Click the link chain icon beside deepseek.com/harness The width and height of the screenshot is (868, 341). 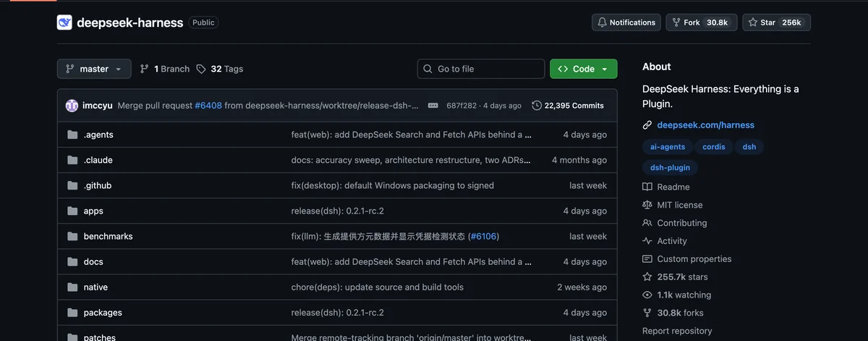[647, 125]
